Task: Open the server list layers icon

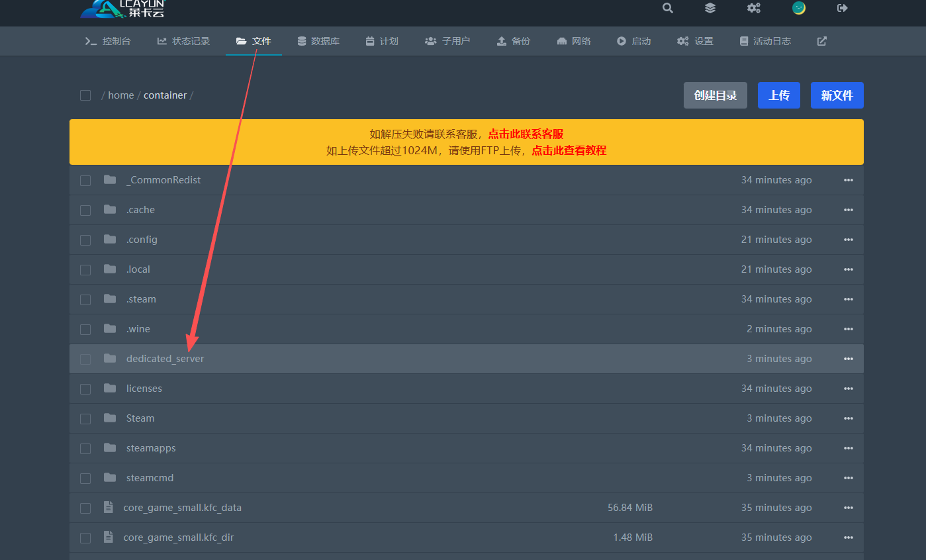Action: [710, 8]
